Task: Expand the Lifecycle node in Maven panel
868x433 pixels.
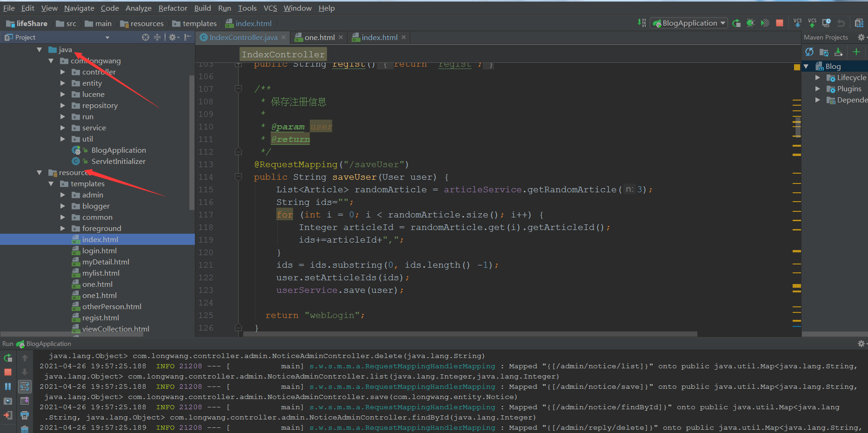Action: click(818, 77)
